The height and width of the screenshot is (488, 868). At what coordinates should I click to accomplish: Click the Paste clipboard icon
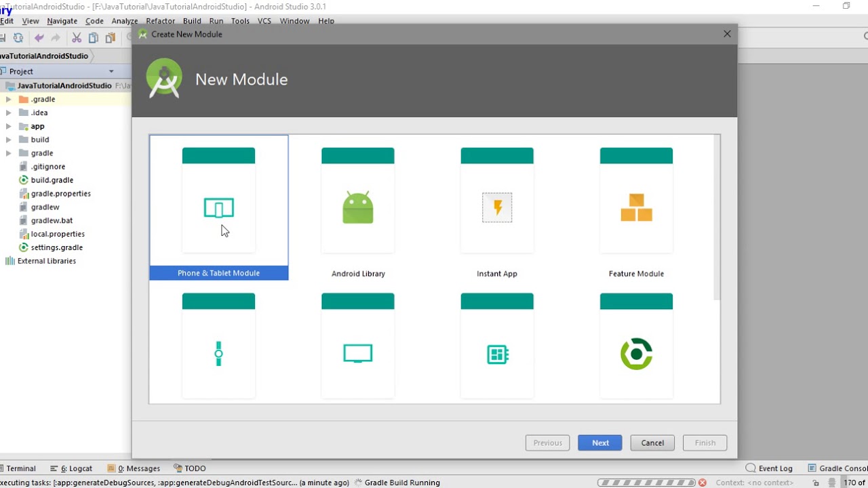click(110, 38)
